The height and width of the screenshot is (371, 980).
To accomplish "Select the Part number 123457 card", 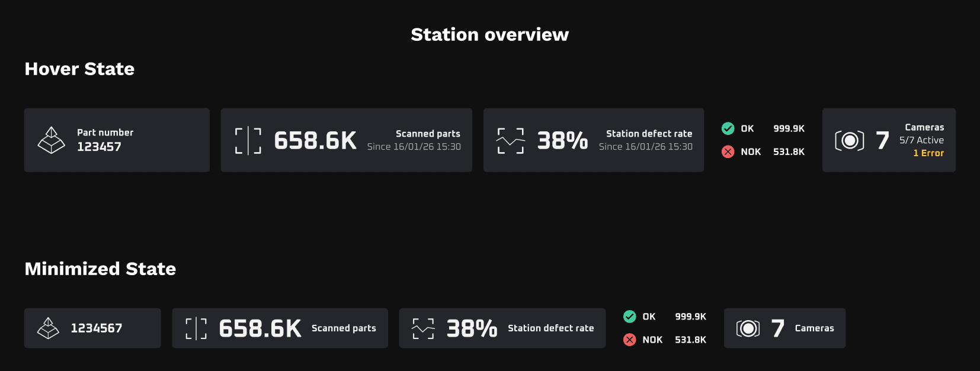I will pyautogui.click(x=117, y=140).
